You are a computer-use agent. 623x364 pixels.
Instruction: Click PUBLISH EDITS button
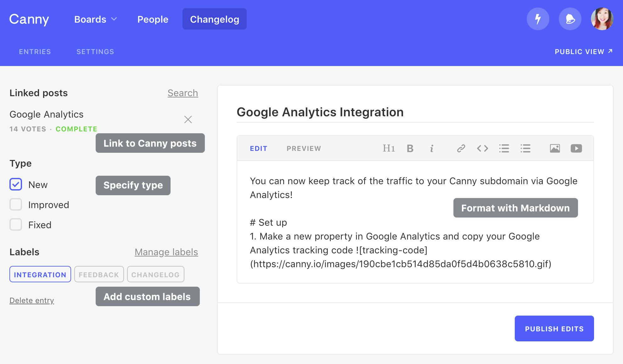coord(554,328)
